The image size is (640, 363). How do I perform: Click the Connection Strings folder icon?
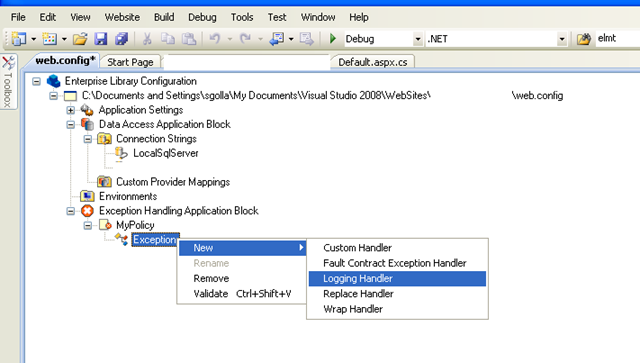coord(104,139)
